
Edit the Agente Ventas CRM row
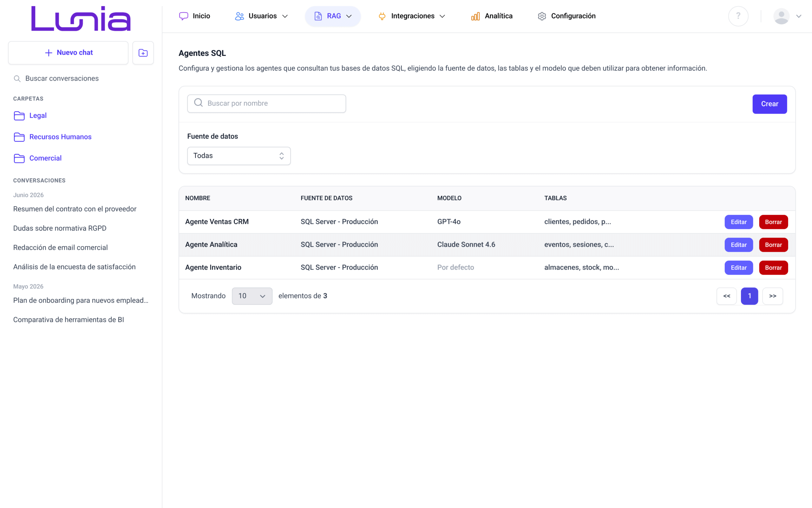coord(738,222)
